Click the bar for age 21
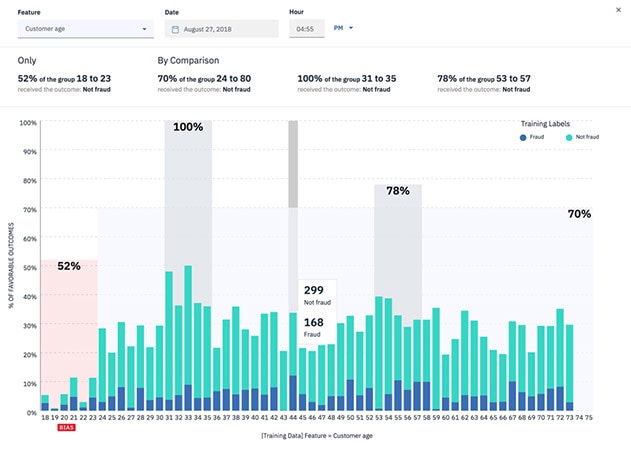 pyautogui.click(x=74, y=394)
